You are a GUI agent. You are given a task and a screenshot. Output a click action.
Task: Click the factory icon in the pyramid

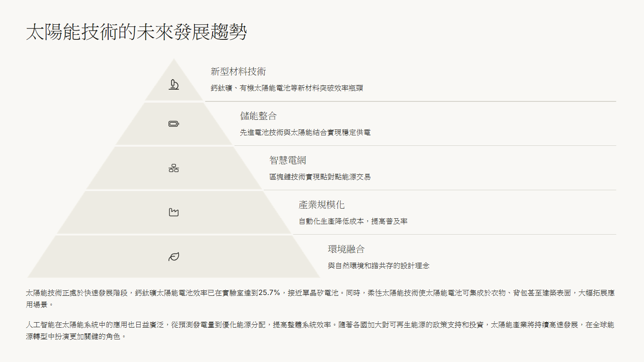(x=174, y=212)
